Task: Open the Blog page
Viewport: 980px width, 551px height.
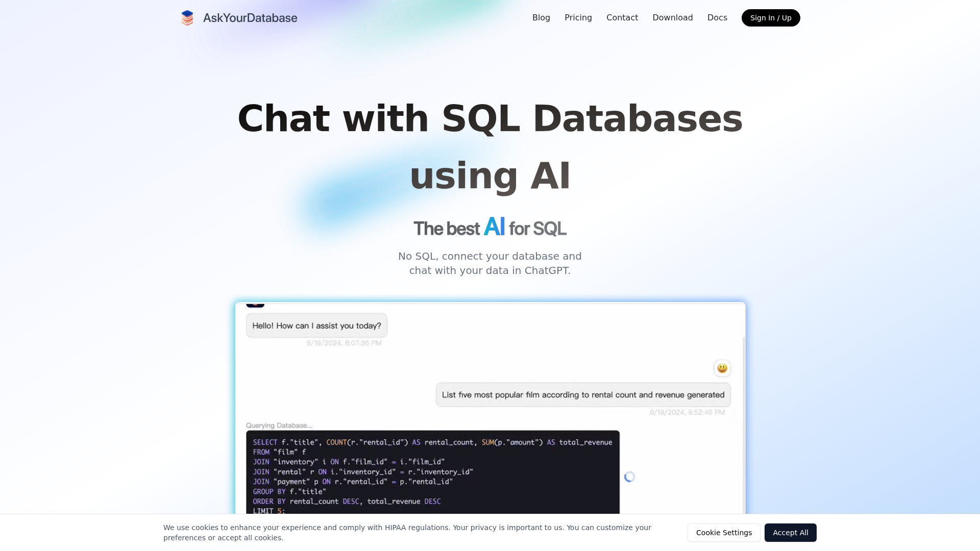Action: tap(541, 18)
